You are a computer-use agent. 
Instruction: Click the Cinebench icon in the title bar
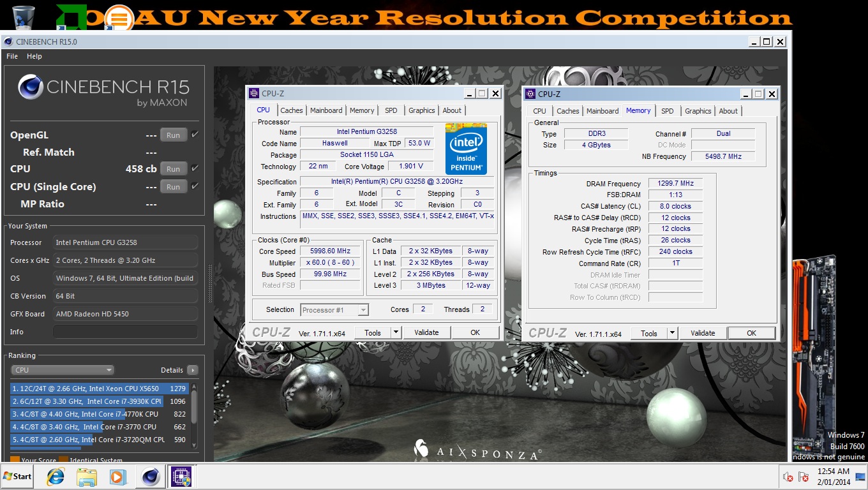pyautogui.click(x=8, y=42)
